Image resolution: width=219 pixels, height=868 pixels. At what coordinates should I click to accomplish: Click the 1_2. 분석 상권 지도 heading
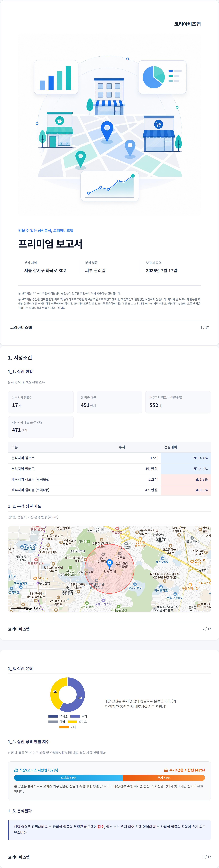tap(25, 506)
